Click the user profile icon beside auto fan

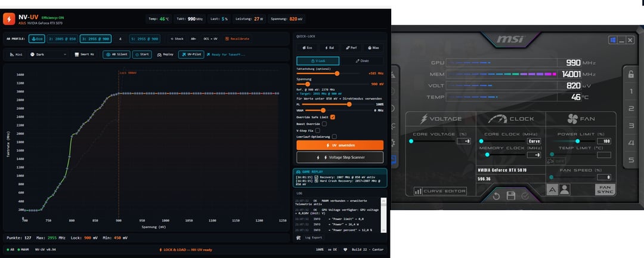pyautogui.click(x=564, y=189)
